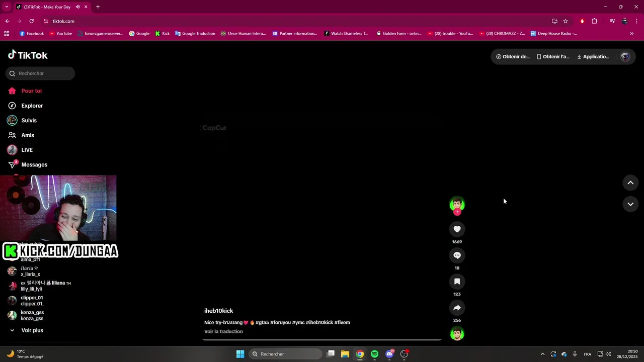Open Chrome tab search dropdown
This screenshot has height=362, width=644.
coord(7,7)
